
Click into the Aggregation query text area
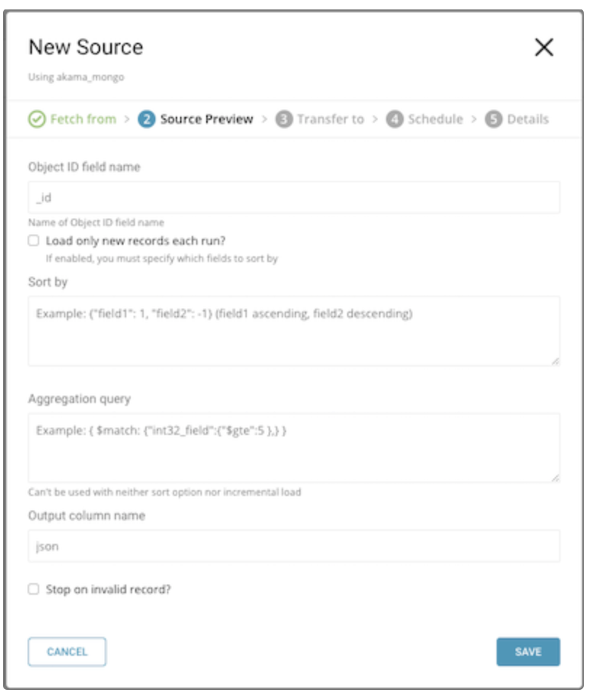294,447
